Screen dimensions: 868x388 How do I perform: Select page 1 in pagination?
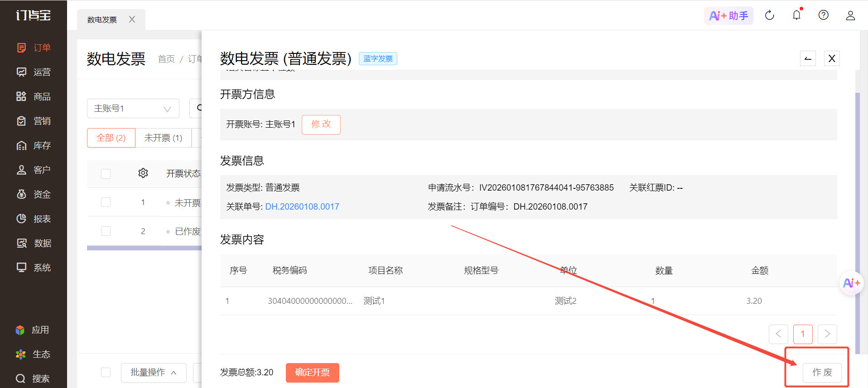pyautogui.click(x=803, y=334)
